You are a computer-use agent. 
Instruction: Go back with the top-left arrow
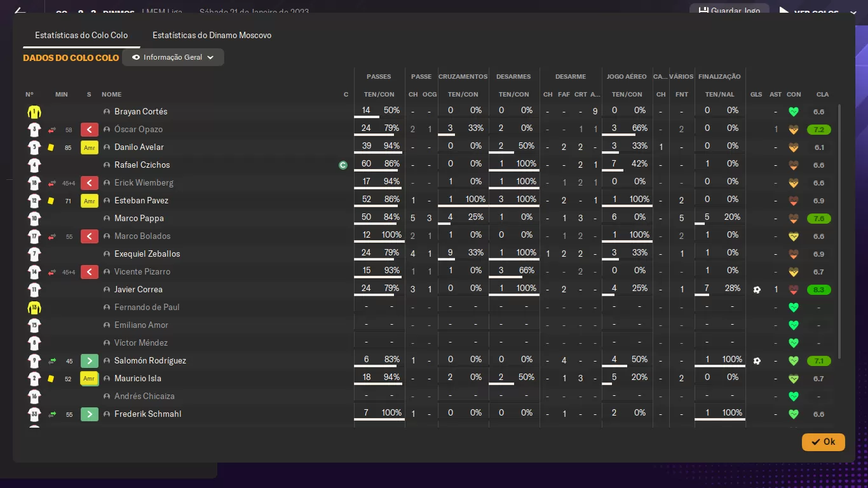tap(20, 11)
